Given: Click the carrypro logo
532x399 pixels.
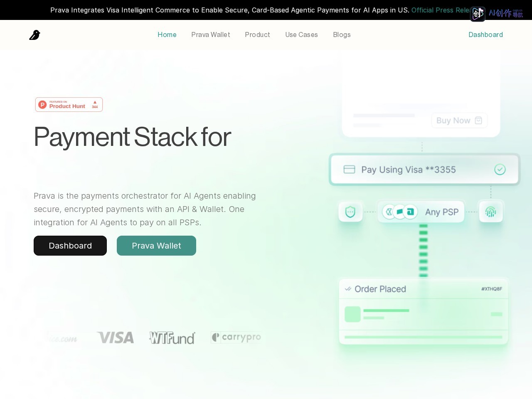Looking at the screenshot, I should point(236,337).
